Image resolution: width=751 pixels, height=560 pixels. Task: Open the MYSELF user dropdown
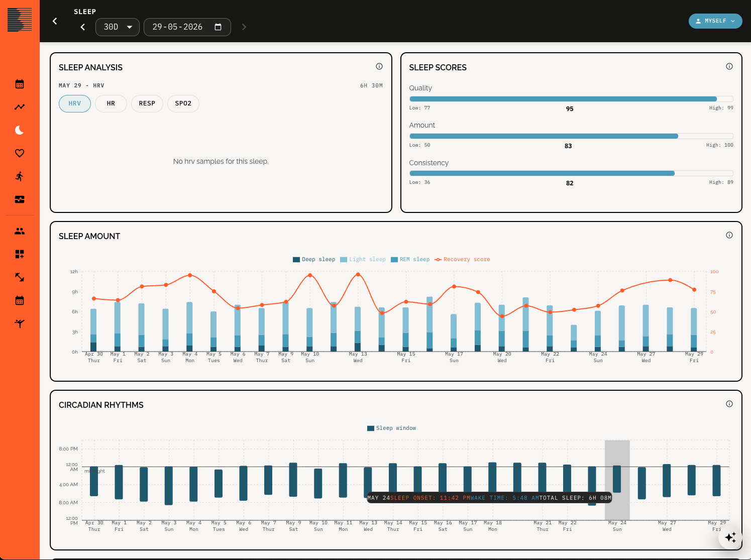point(715,21)
